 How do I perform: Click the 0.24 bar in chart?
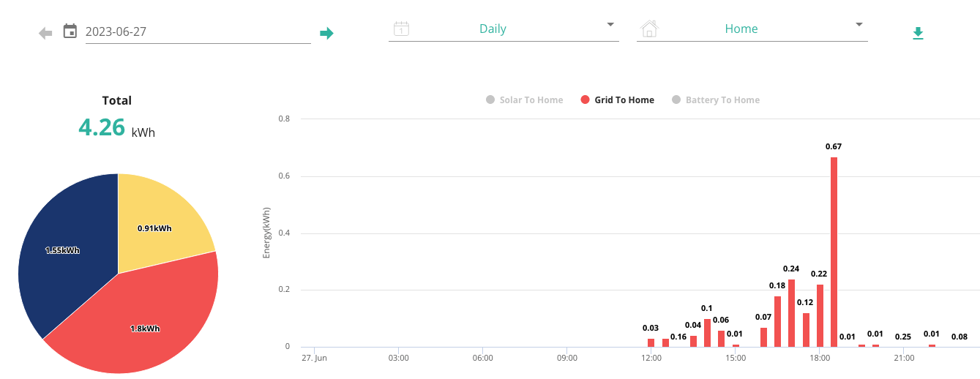791,313
